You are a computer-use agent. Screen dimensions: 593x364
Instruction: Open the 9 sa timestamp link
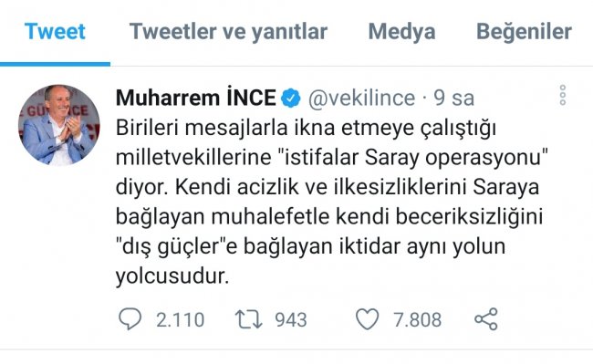[x=453, y=99]
